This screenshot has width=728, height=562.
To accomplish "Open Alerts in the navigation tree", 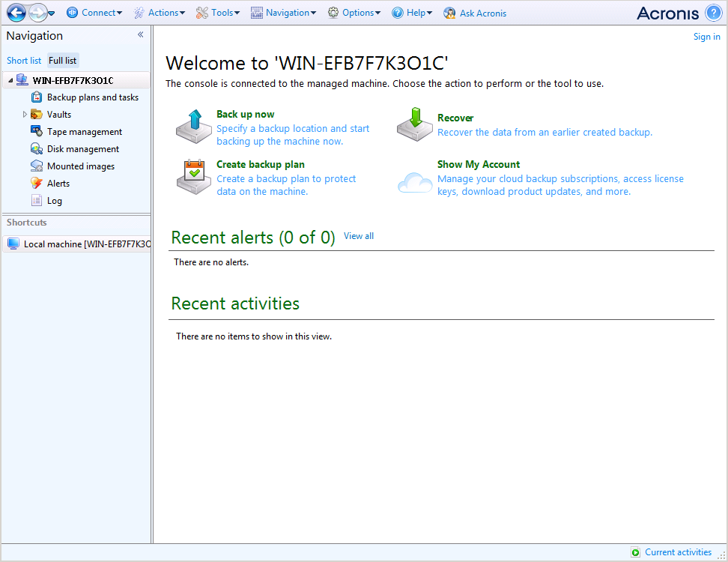I will 58,184.
